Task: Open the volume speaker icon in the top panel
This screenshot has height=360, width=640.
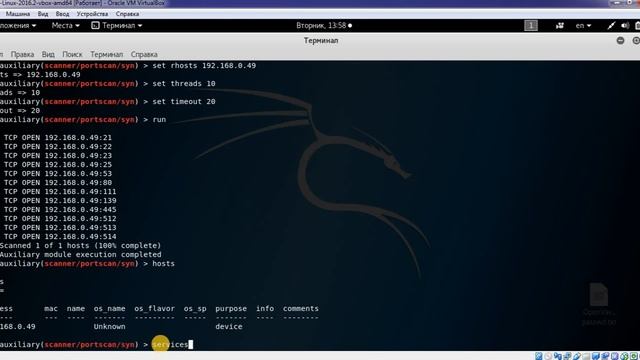Action: pyautogui.click(x=625, y=26)
